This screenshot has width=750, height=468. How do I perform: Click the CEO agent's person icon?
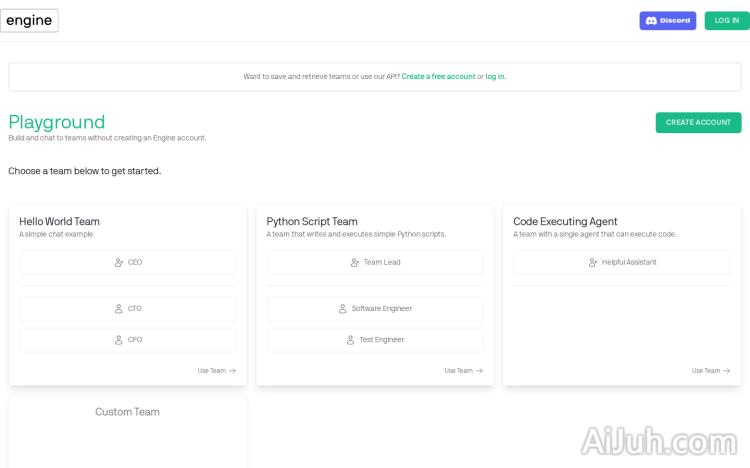119,262
